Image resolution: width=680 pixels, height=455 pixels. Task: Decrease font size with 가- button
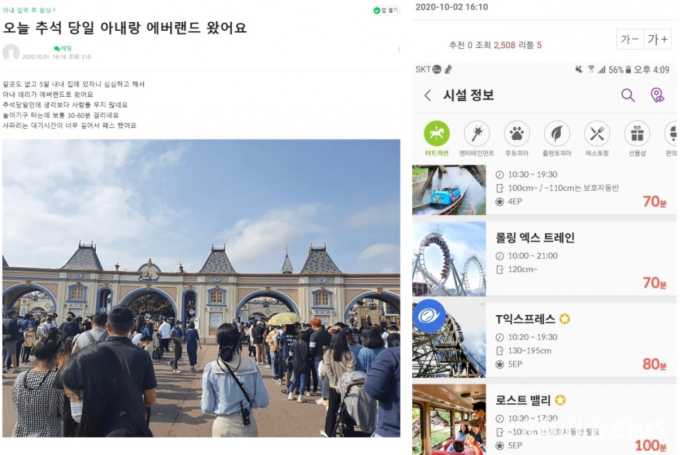coord(630,39)
